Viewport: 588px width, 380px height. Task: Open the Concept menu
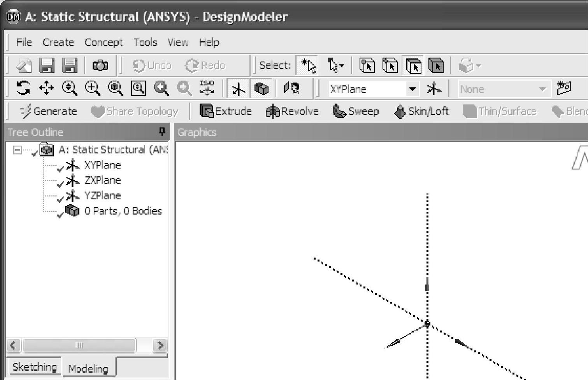[x=104, y=42]
